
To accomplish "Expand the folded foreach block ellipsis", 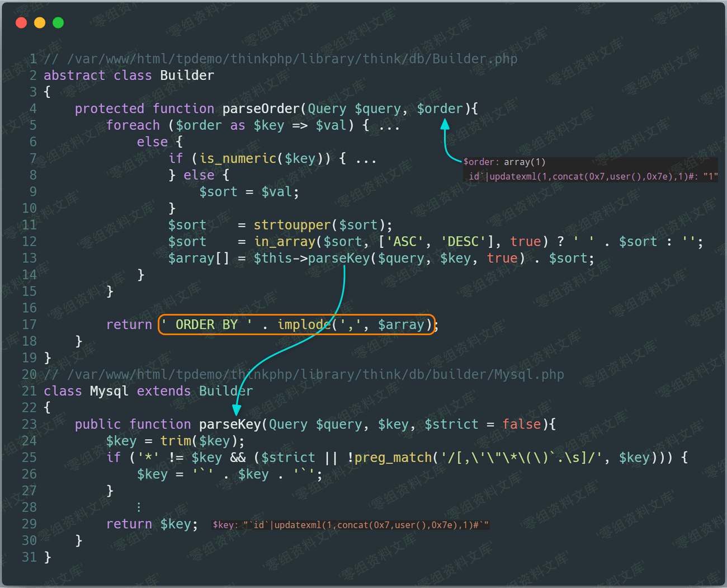I will click(389, 126).
